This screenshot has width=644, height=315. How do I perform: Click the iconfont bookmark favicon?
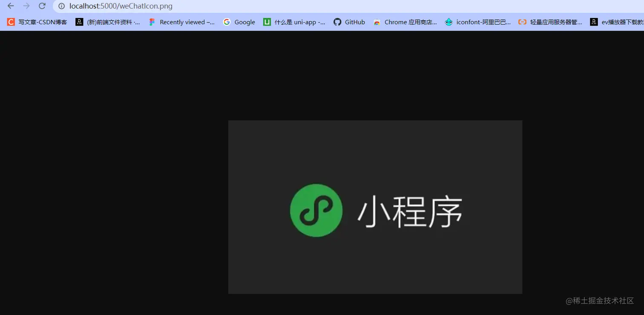[x=449, y=22]
